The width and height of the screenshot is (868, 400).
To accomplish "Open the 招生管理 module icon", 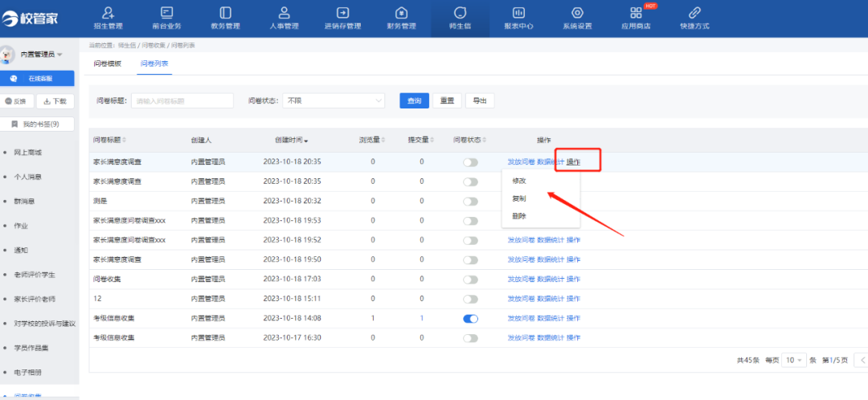I will (x=108, y=13).
